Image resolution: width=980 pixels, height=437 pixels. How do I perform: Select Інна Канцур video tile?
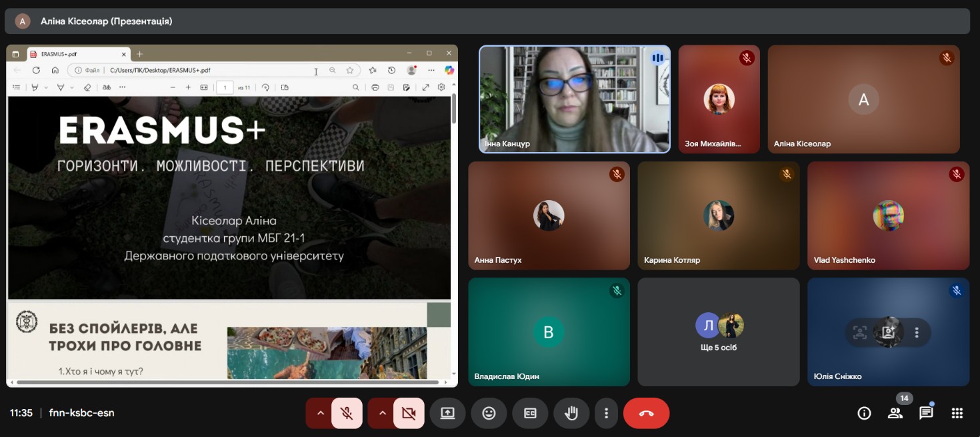pos(575,99)
